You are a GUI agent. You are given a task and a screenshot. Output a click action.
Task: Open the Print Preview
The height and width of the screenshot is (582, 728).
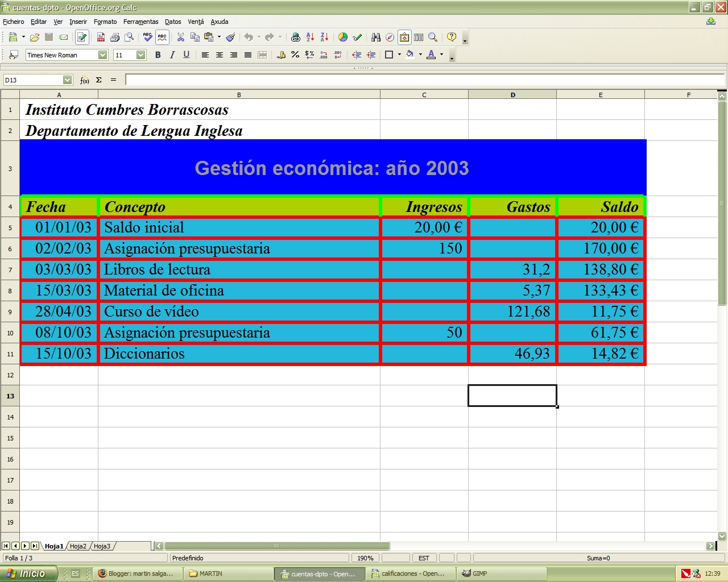(x=130, y=37)
